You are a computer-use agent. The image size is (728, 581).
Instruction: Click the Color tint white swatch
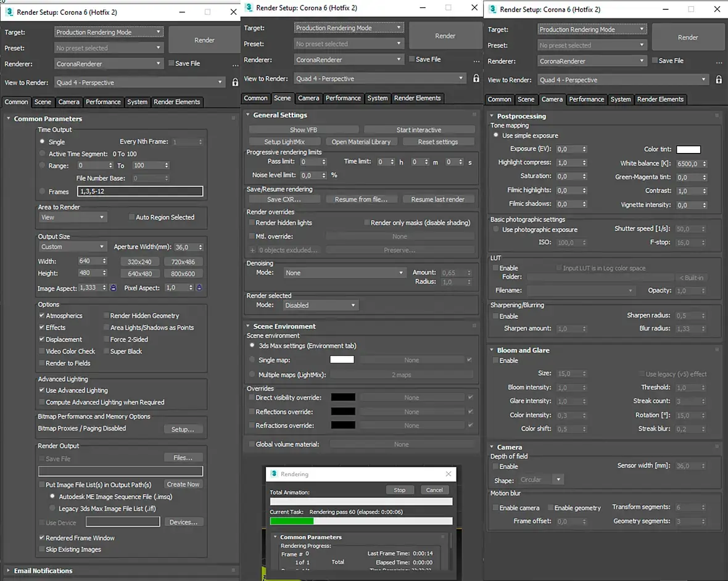click(688, 149)
